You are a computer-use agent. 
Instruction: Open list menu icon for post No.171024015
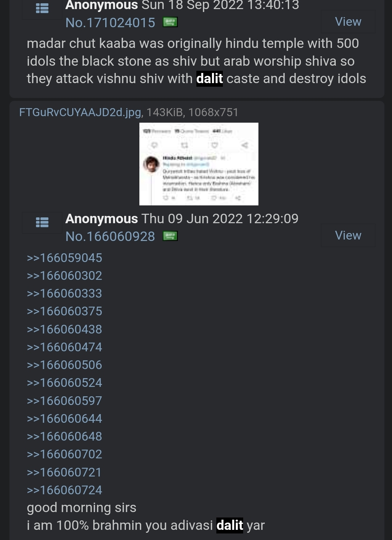[42, 9]
